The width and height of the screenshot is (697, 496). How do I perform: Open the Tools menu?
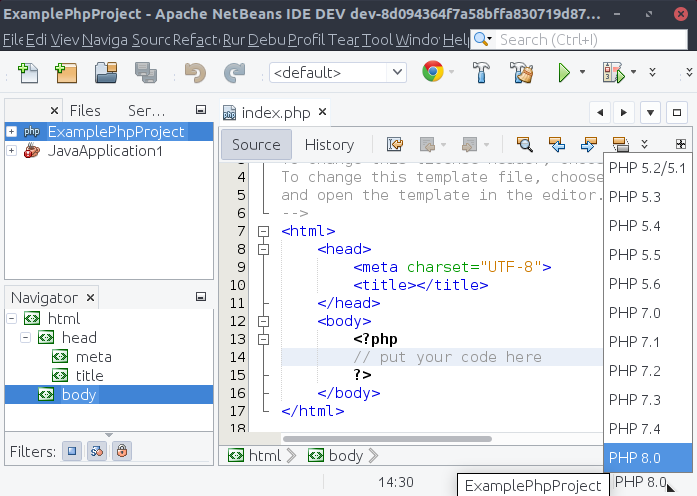(x=377, y=40)
